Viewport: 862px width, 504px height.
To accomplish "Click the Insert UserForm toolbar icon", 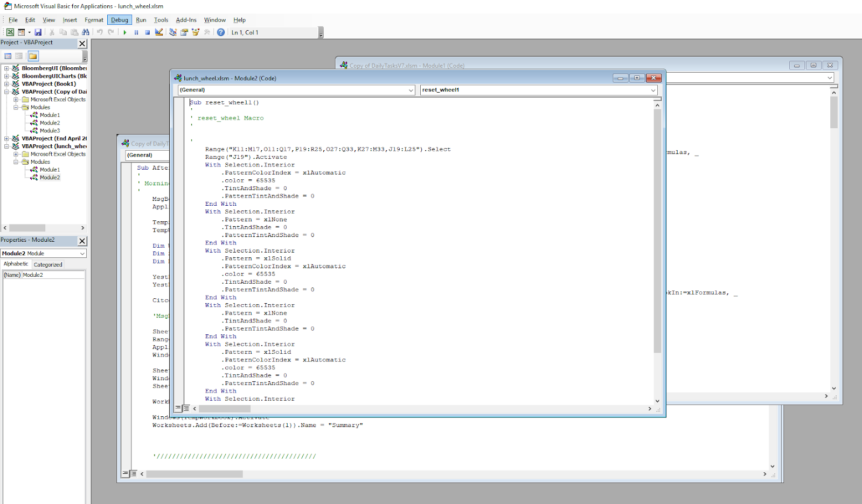I will tap(22, 32).
